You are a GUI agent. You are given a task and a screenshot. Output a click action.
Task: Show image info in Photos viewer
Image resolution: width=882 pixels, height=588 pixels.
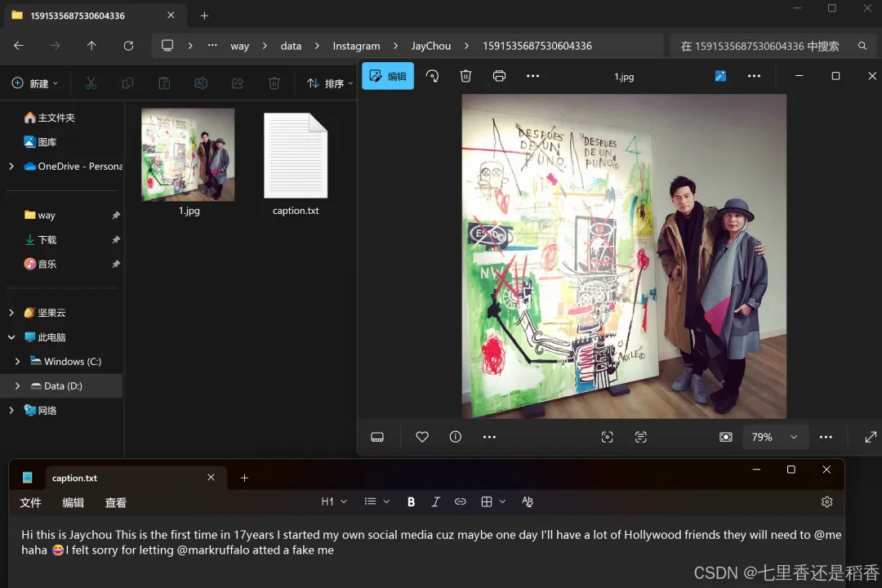[456, 437]
